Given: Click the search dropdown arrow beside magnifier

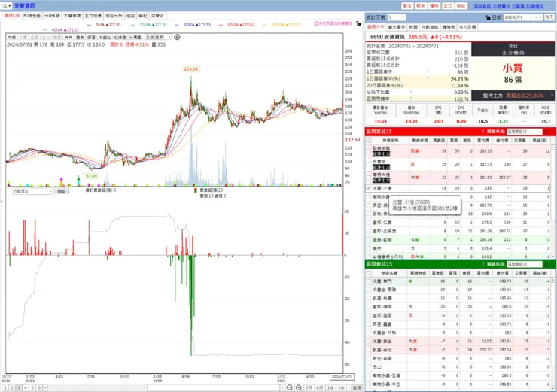Looking at the screenshot, I should click(10, 6).
